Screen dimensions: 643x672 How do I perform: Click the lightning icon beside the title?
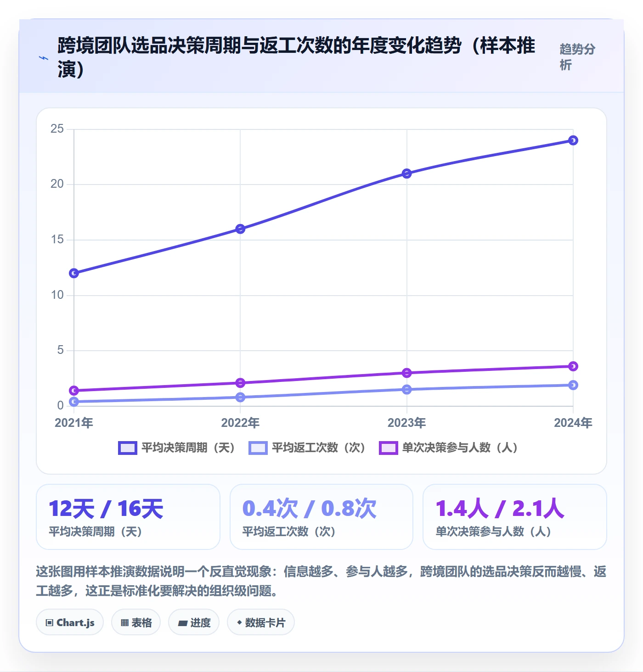(44, 58)
